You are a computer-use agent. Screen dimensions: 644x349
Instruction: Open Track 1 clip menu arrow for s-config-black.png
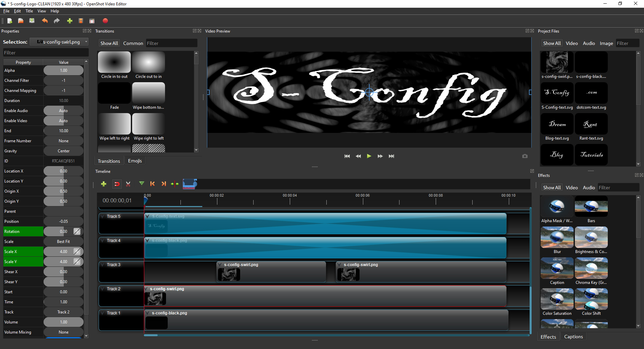[147, 313]
